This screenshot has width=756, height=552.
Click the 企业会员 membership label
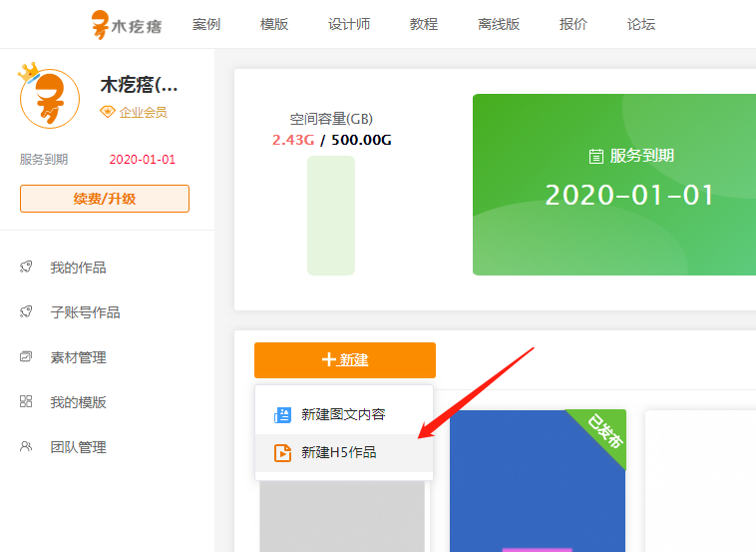pos(144,113)
